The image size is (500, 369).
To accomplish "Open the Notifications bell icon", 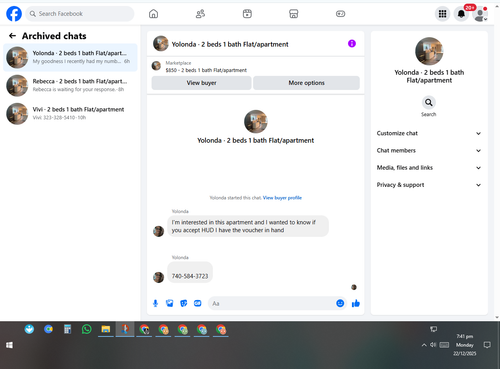I will pyautogui.click(x=461, y=14).
